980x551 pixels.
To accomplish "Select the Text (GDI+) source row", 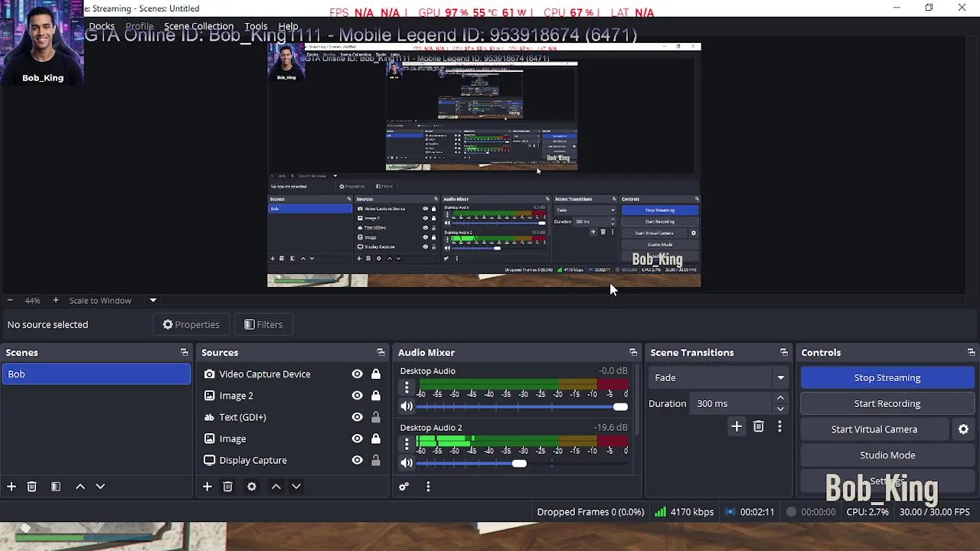I will (x=292, y=417).
